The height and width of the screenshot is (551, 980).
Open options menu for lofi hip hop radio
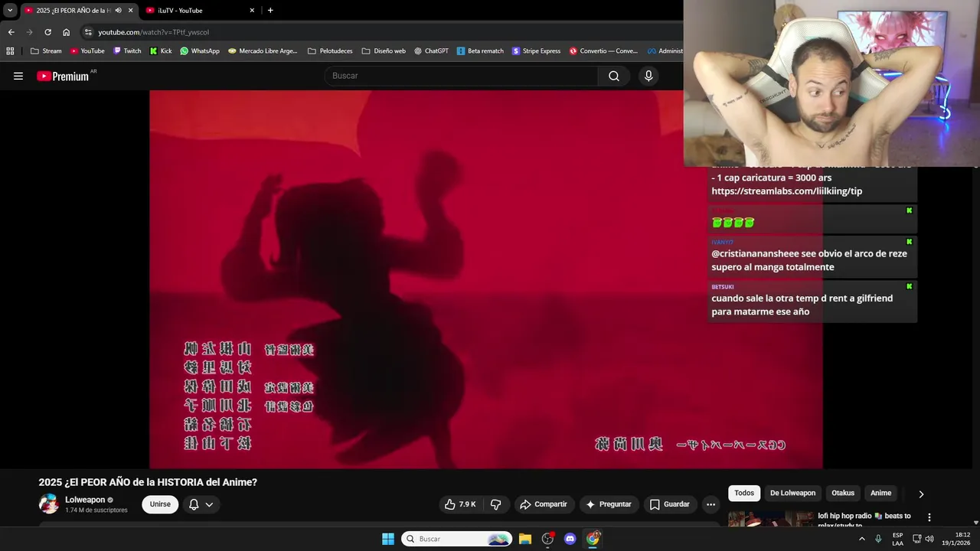[x=929, y=517]
